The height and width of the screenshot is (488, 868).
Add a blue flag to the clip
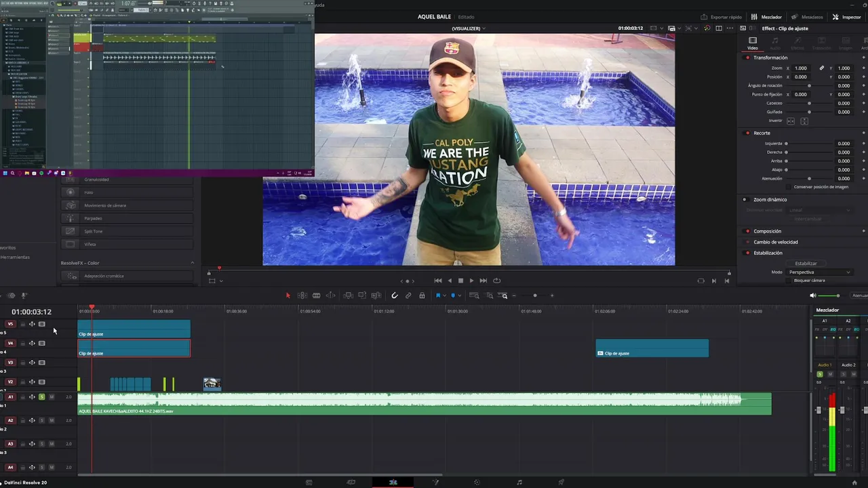(438, 296)
